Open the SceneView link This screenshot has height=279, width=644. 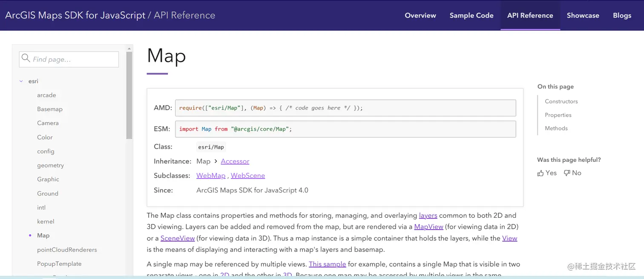coord(178,238)
